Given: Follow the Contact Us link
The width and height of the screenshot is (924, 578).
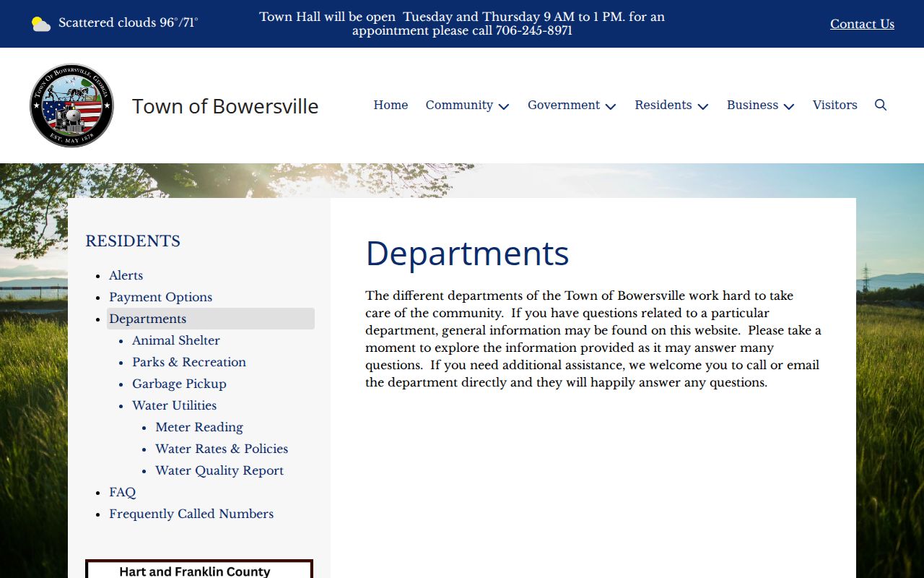Looking at the screenshot, I should point(862,24).
